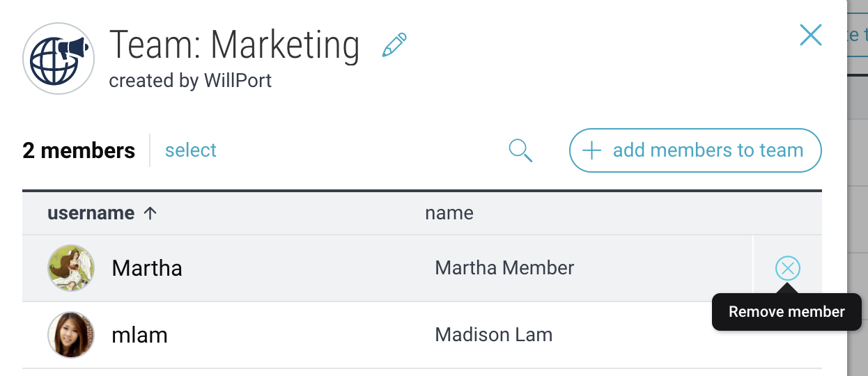The width and height of the screenshot is (868, 376).
Task: Click the plus icon in add members button
Action: coord(591,150)
